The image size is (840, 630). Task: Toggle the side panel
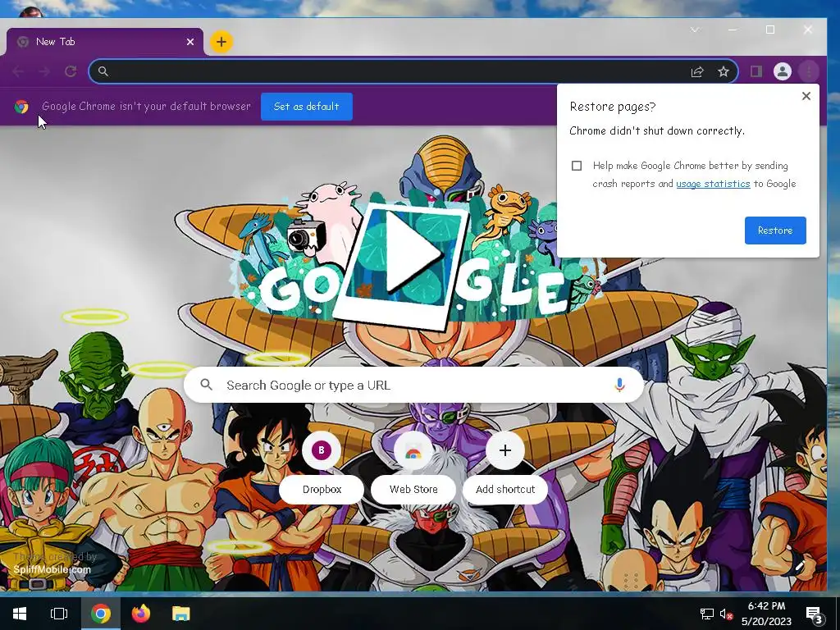pyautogui.click(x=756, y=71)
